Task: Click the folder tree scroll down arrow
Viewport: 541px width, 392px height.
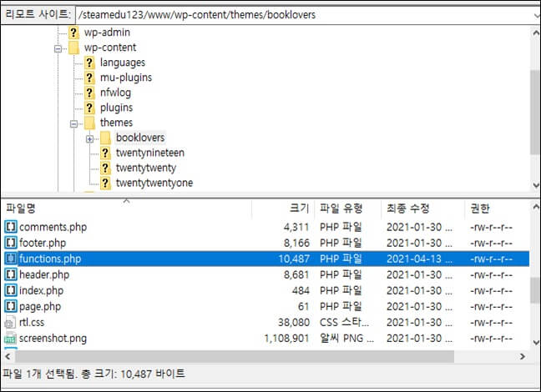Action: click(536, 185)
